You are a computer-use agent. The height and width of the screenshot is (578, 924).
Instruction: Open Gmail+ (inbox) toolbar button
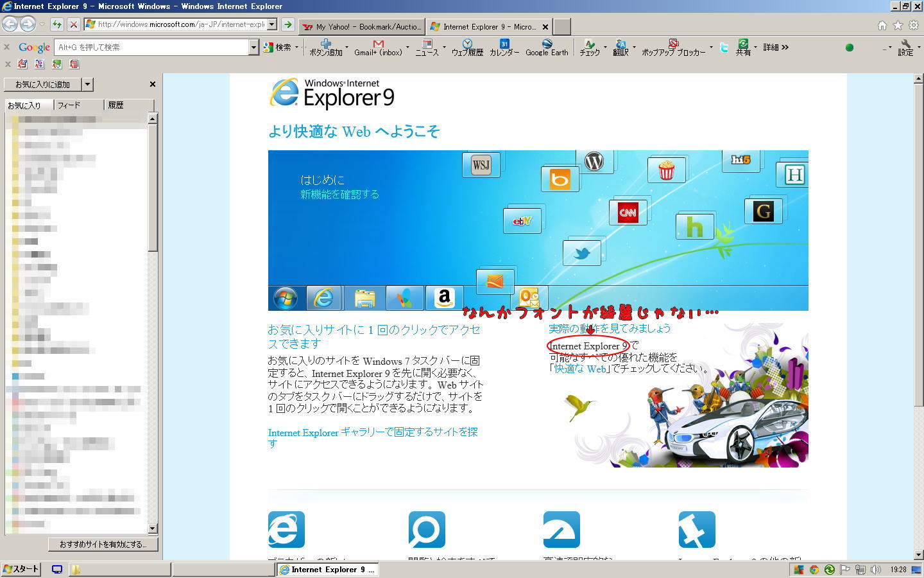click(378, 48)
